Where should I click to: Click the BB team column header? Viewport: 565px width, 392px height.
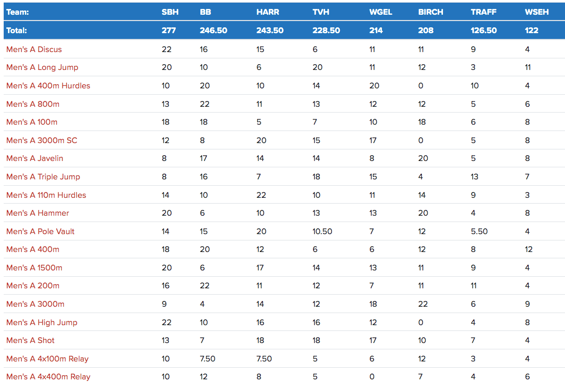click(205, 12)
